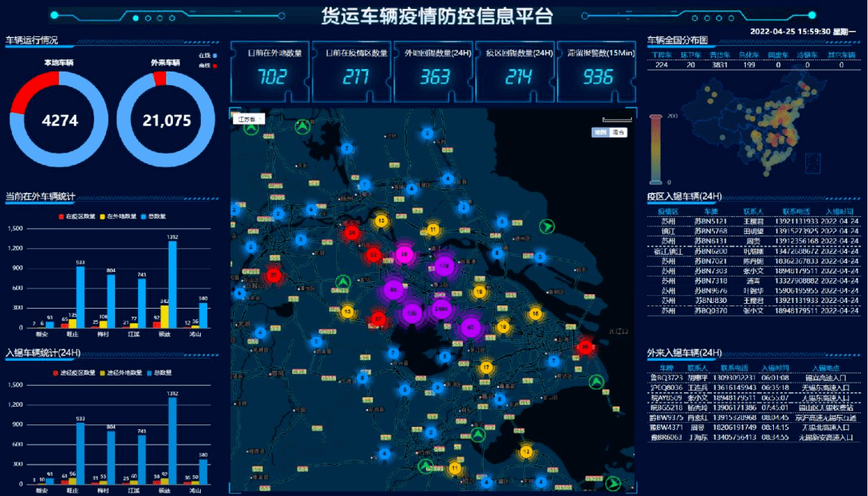Switch the map to 地图 view
The image size is (868, 496).
(x=600, y=132)
